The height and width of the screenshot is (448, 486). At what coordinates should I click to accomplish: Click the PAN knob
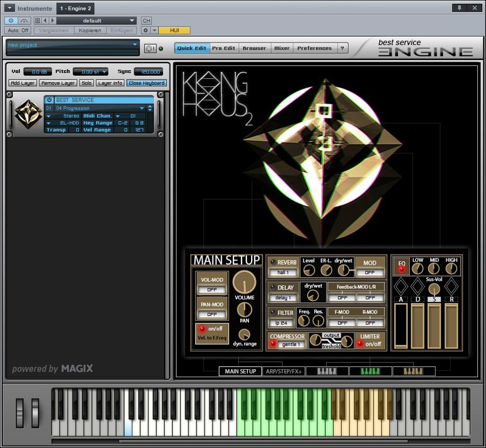point(244,310)
